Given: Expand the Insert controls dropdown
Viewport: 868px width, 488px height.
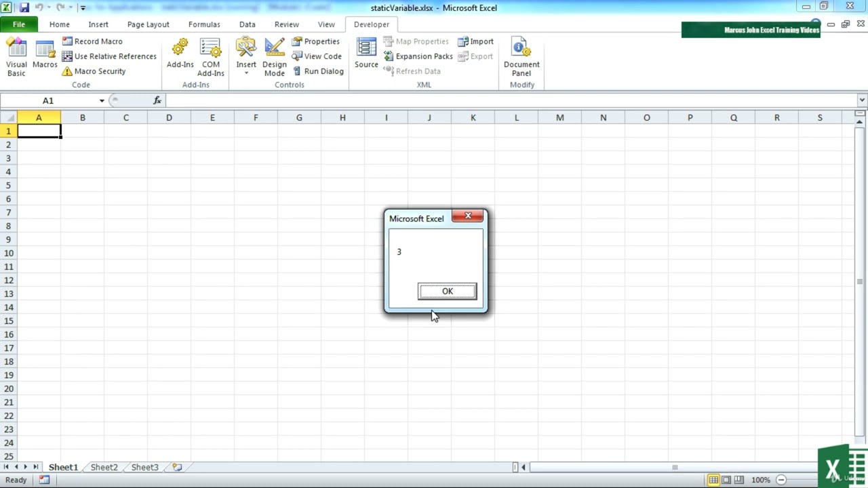Looking at the screenshot, I should [x=246, y=58].
